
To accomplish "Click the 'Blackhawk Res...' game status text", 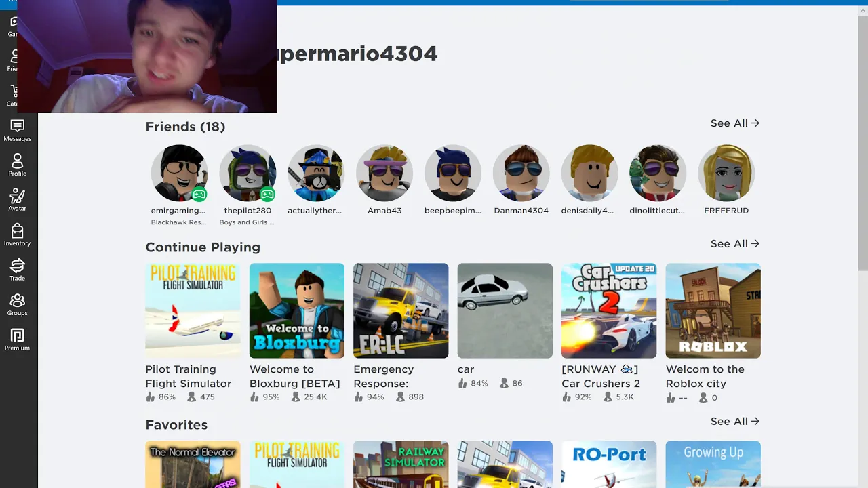I will (178, 222).
